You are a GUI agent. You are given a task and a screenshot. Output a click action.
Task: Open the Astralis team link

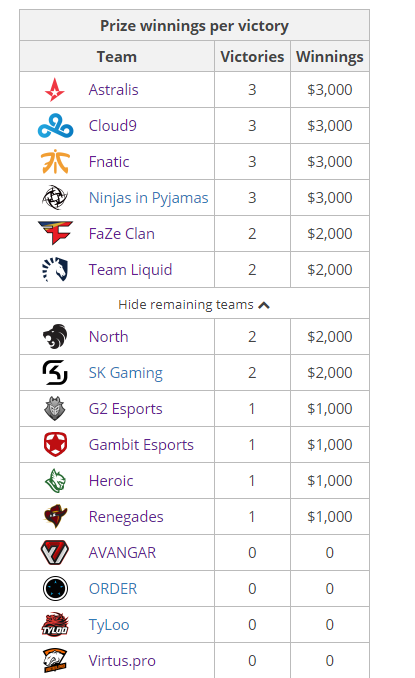coord(113,90)
